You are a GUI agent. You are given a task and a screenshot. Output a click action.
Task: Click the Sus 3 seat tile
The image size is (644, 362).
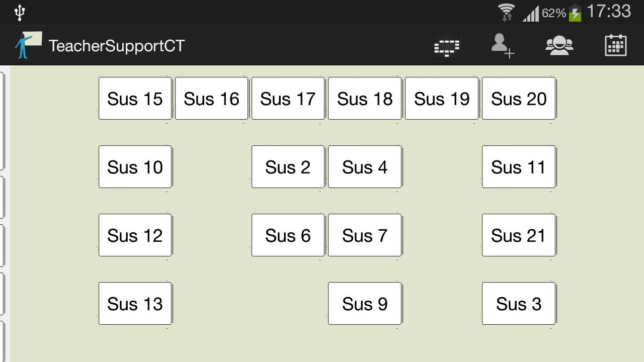click(x=518, y=303)
